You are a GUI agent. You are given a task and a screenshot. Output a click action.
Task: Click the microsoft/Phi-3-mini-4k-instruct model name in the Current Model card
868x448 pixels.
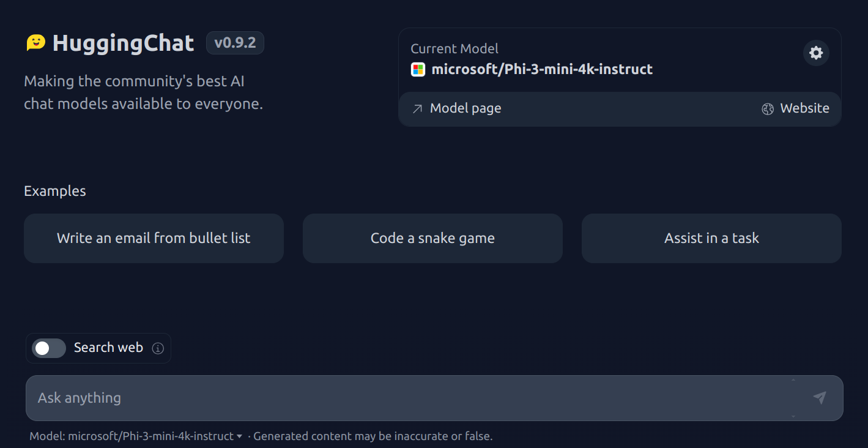coord(542,69)
